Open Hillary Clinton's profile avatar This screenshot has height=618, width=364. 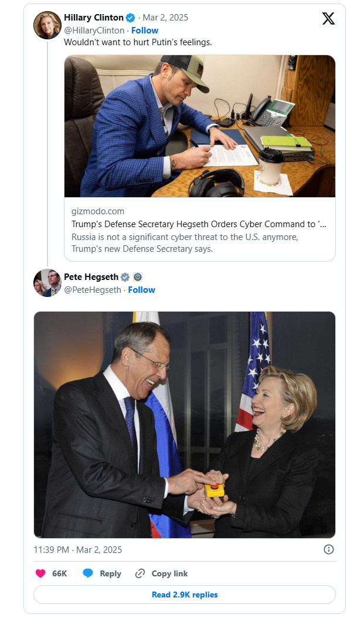coord(47,25)
